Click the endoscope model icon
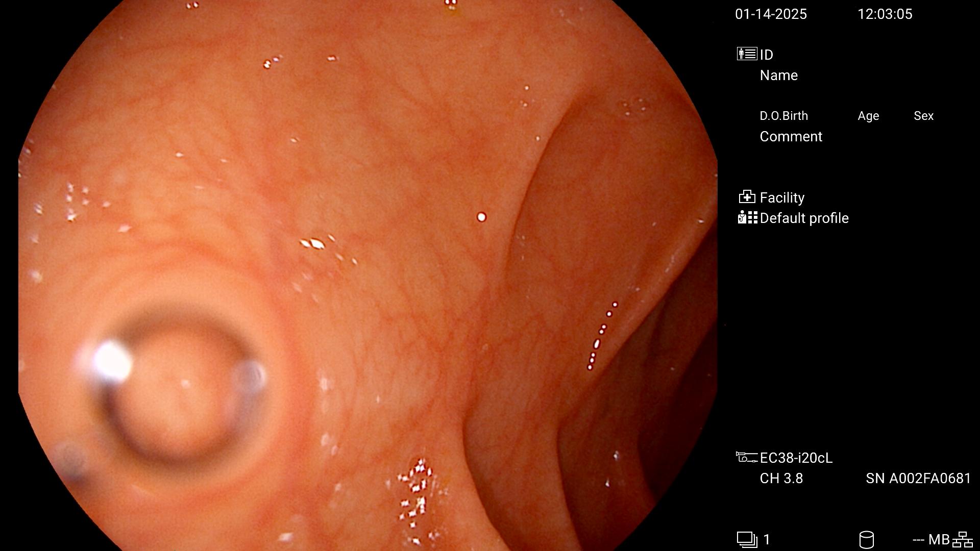980x551 pixels. 746,457
